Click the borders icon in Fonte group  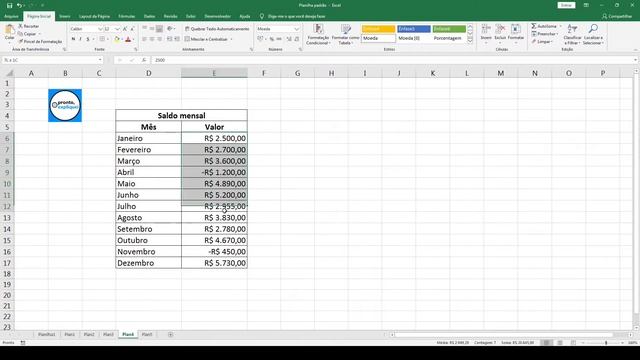(102, 39)
